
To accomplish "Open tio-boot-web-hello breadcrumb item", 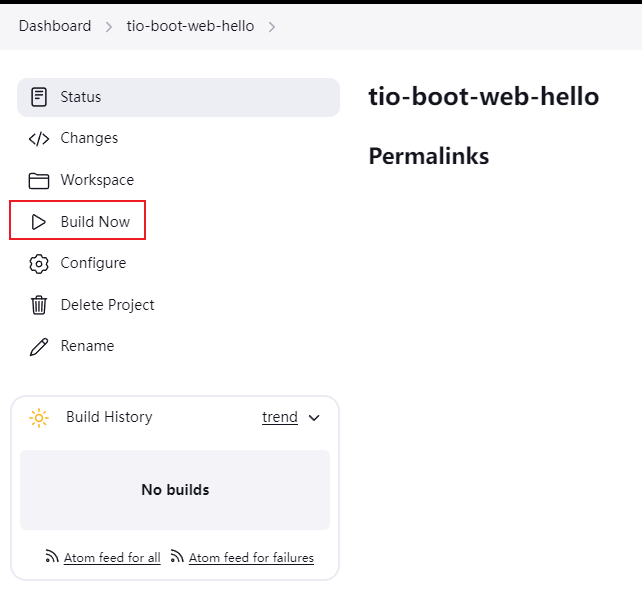I will coord(190,26).
